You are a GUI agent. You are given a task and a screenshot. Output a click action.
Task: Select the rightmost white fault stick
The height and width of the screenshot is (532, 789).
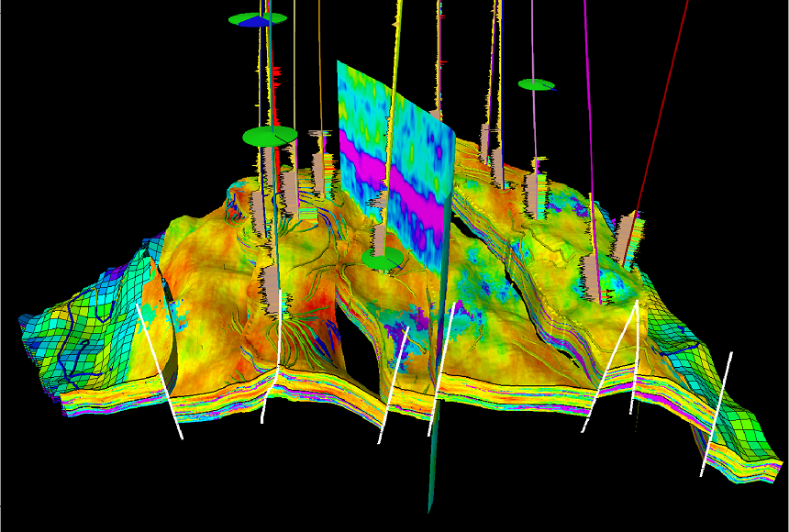click(x=717, y=413)
